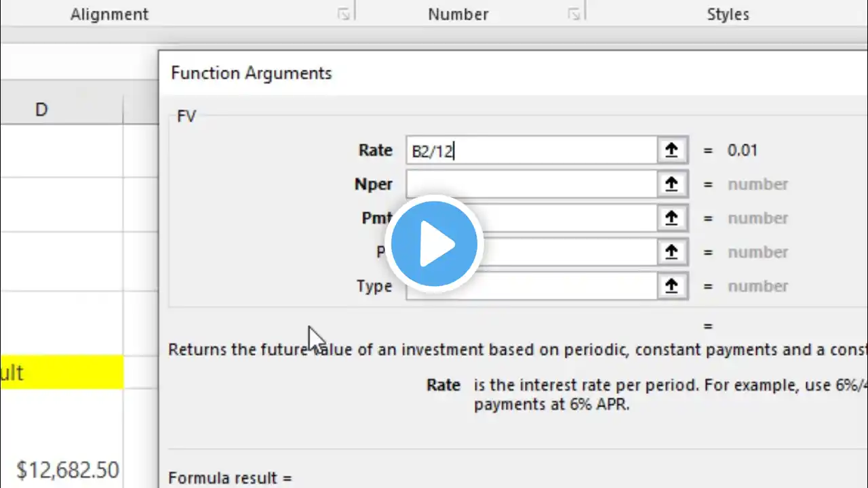Click the Type range selector arrow button

click(x=671, y=286)
